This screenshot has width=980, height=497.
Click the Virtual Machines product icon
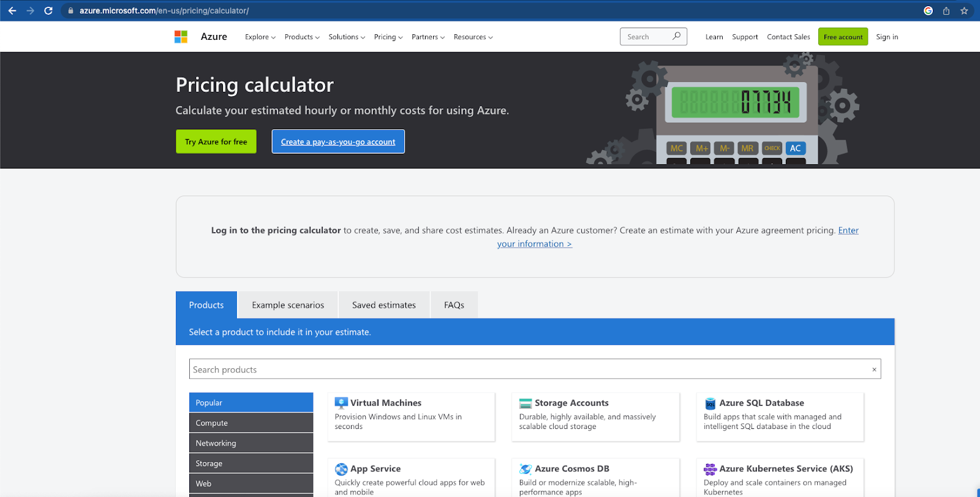tap(341, 403)
